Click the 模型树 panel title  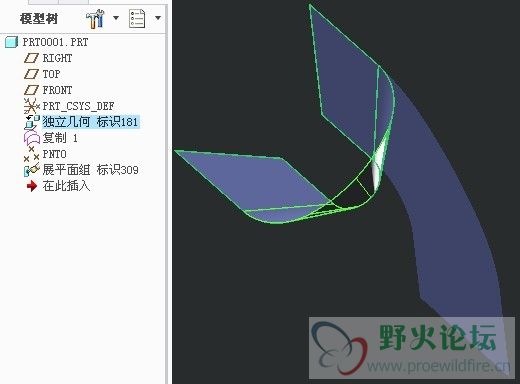pyautogui.click(x=39, y=19)
